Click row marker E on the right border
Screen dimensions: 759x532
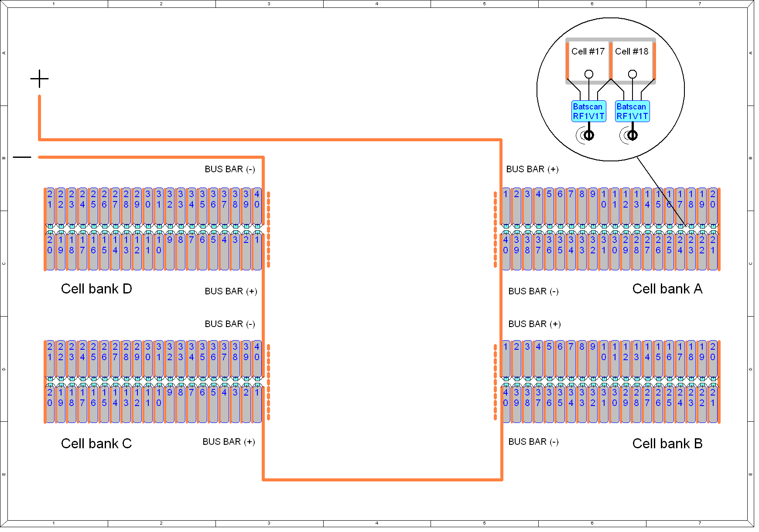pyautogui.click(x=751, y=474)
